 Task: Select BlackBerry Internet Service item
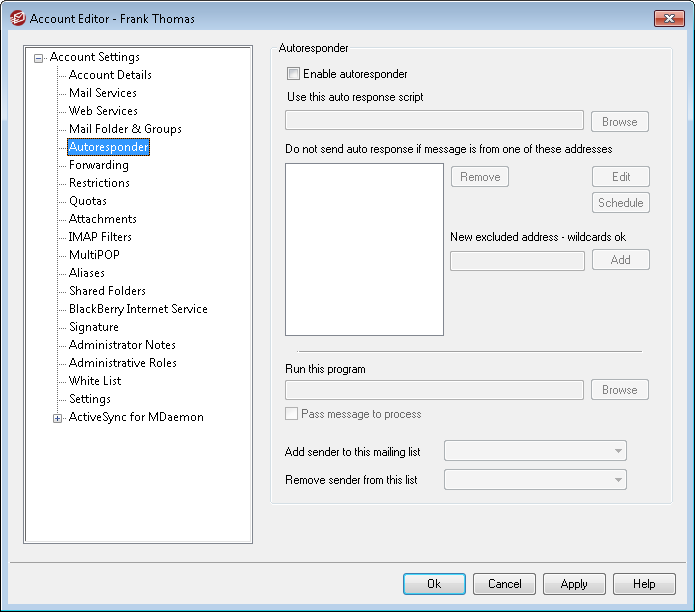(x=138, y=309)
